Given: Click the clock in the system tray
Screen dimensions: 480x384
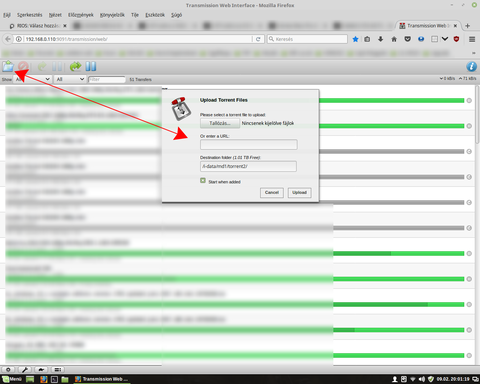Looking at the screenshot, I should (x=453, y=379).
